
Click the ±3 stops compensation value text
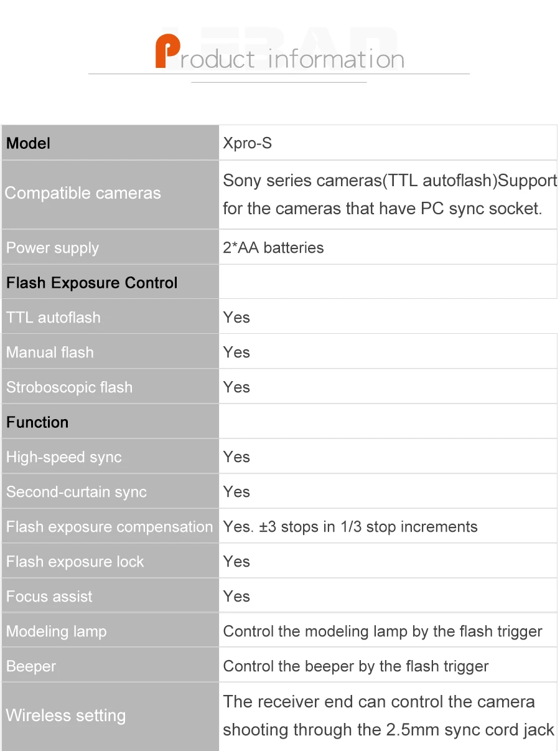[350, 527]
